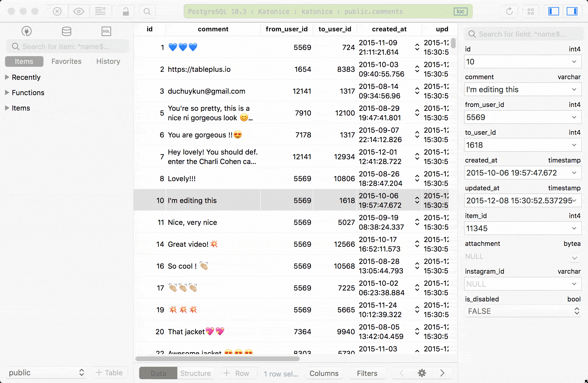Click the horizontal table scrollbar
Screen dimensions: 588x383
click(217, 359)
